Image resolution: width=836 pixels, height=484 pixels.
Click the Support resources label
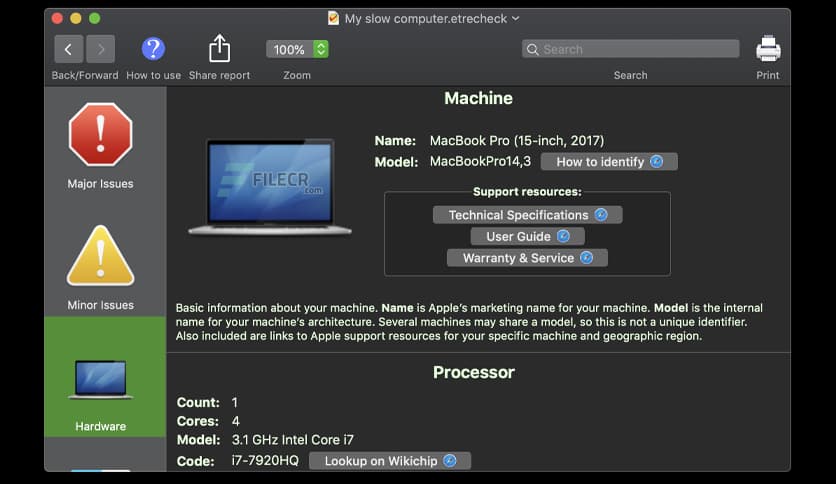pyautogui.click(x=527, y=191)
